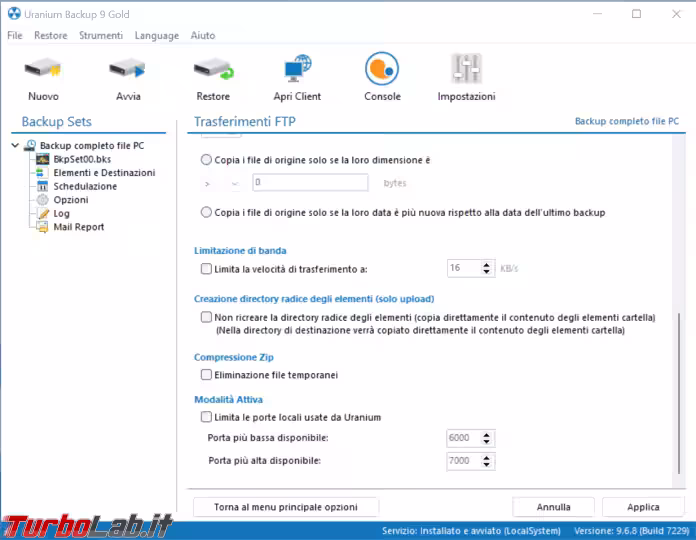
Task: Tick Eliminazione file temporanei checkbox
Action: pyautogui.click(x=206, y=374)
